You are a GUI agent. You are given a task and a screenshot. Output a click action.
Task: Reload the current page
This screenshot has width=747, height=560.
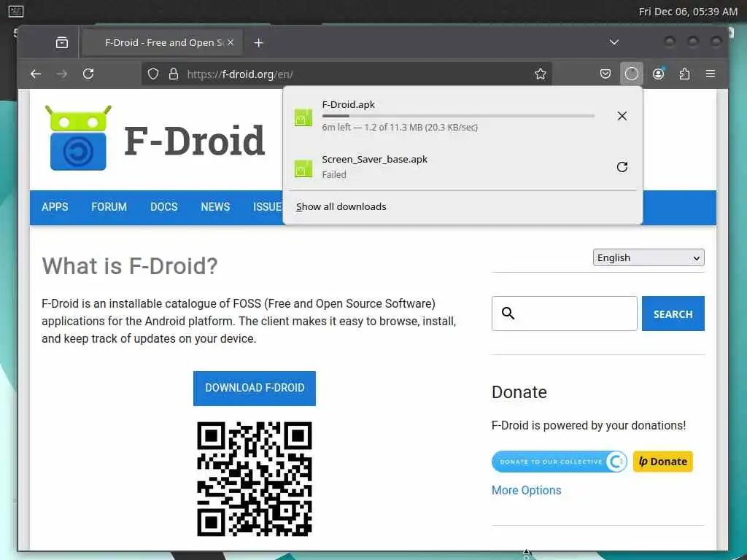[88, 74]
